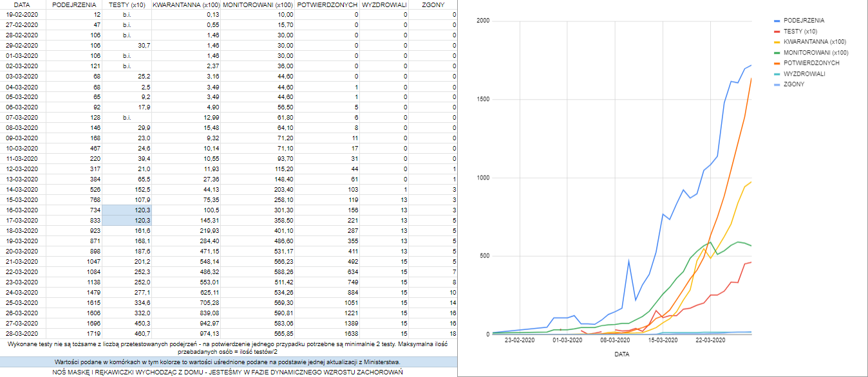Select the KWARANTANNA value 44,13
Screen dimensions: 868x377
click(211, 190)
